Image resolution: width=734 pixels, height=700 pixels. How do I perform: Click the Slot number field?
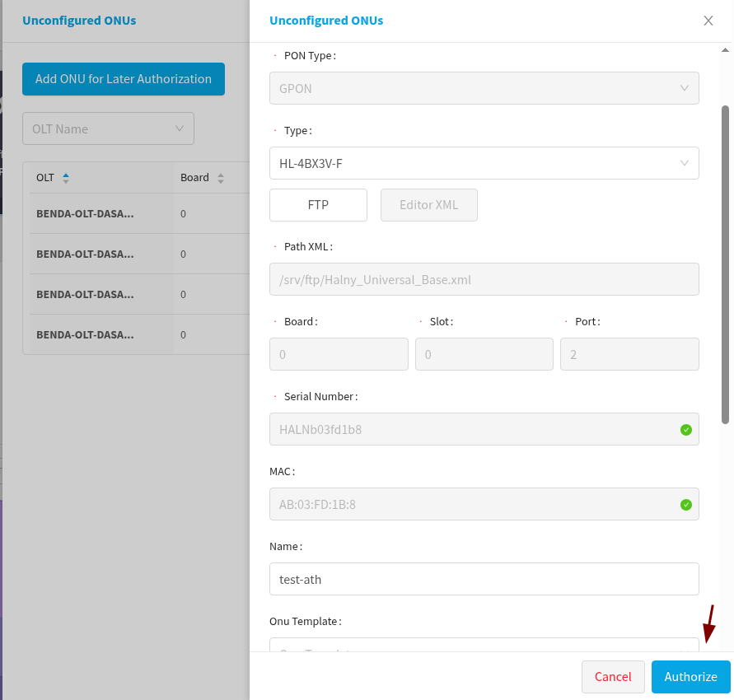(484, 354)
